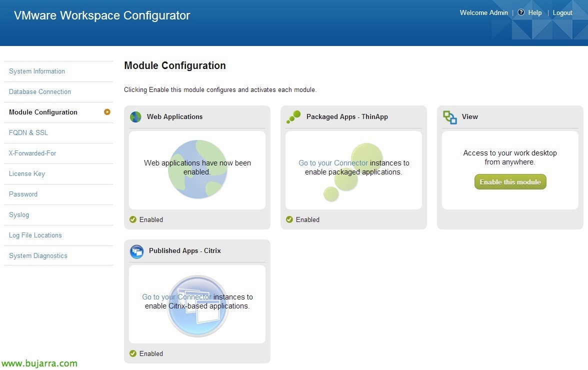
Task: Click the Web Applications globe icon
Action: click(135, 117)
